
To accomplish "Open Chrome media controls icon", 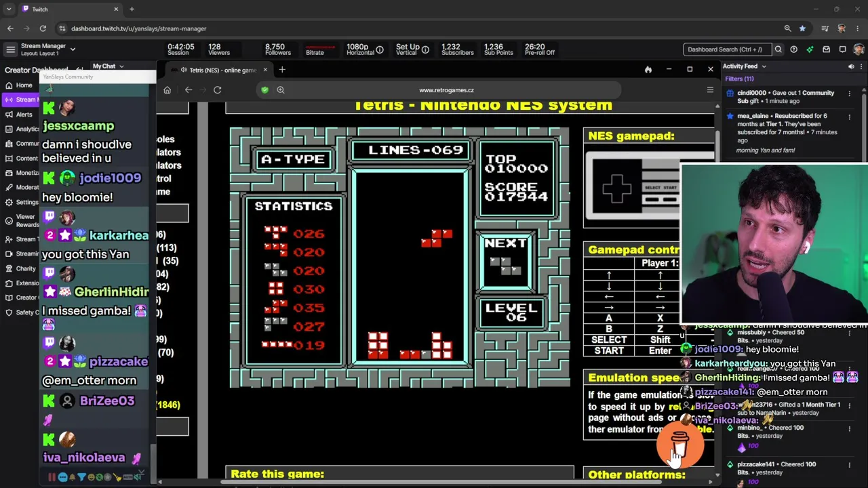I will [x=825, y=28].
